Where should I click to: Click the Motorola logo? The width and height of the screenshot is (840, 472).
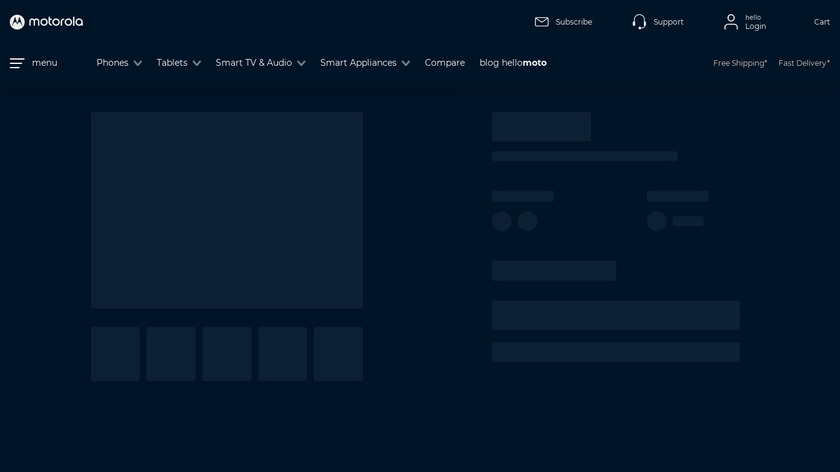46,22
